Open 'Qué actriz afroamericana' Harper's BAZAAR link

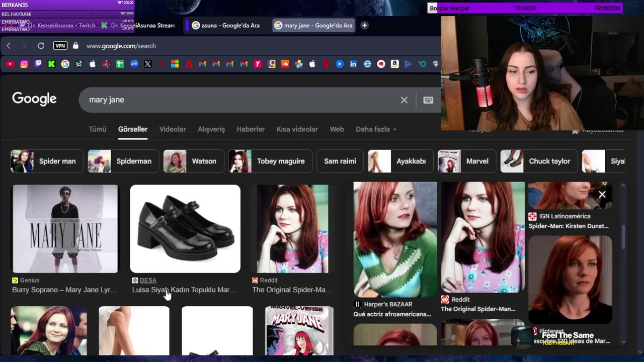392,314
